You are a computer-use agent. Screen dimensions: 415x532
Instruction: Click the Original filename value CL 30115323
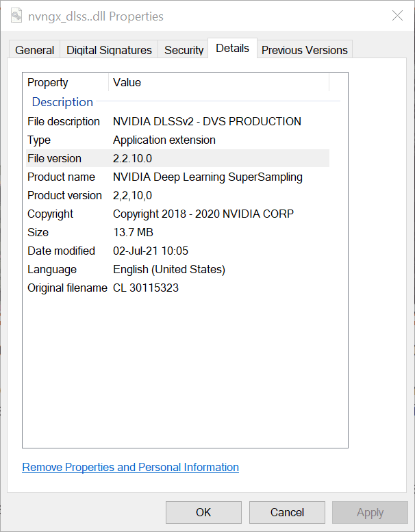[146, 288]
